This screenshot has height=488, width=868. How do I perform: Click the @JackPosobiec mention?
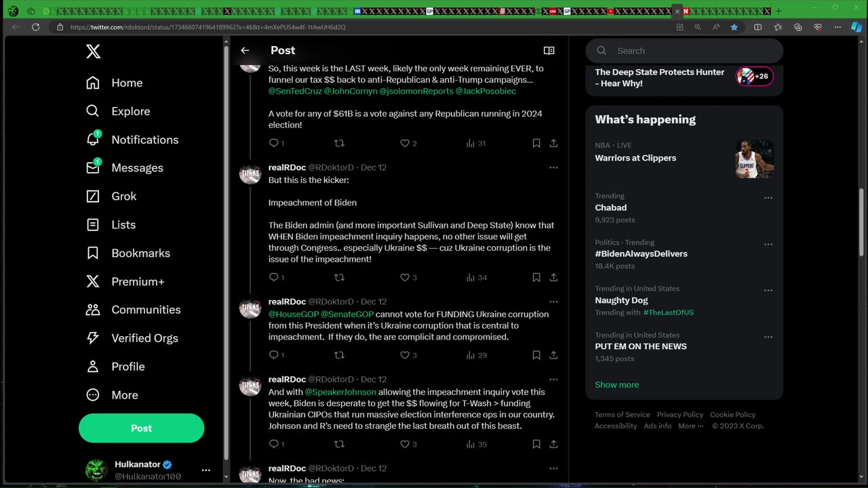(x=486, y=91)
